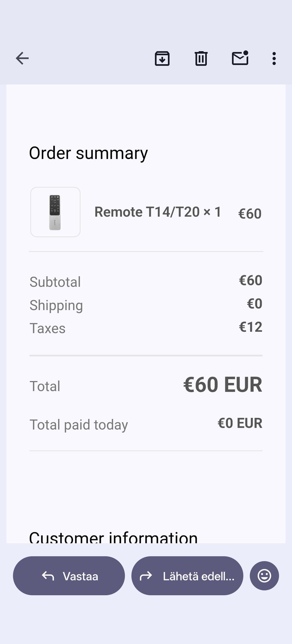292x644 pixels.
Task: Tap the €60 EUR total amount
Action: pos(222,385)
